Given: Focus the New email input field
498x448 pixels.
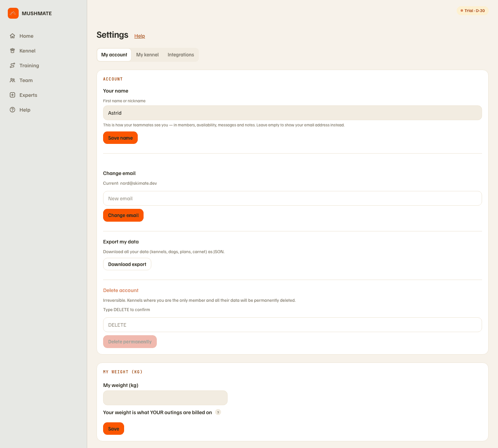Looking at the screenshot, I should pos(293,198).
